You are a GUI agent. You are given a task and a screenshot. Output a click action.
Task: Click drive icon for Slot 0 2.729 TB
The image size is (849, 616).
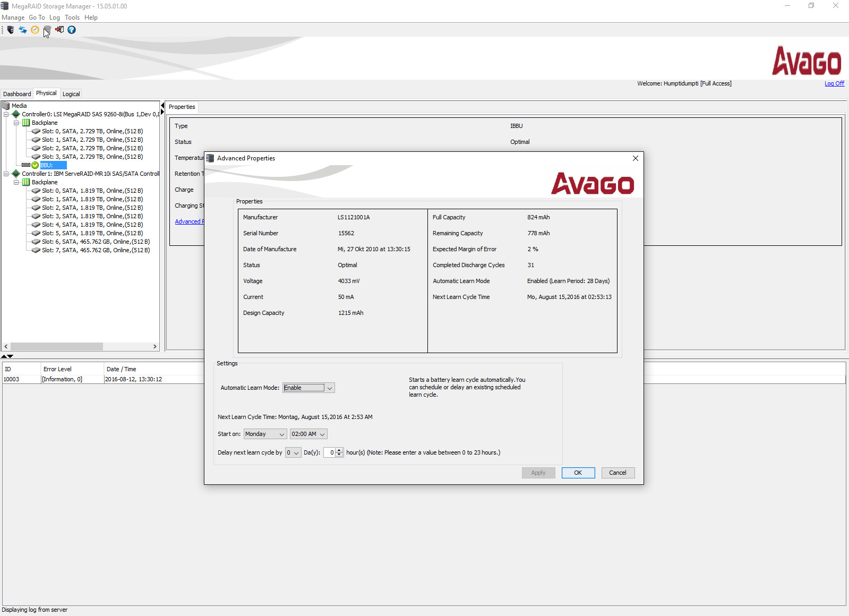(36, 131)
